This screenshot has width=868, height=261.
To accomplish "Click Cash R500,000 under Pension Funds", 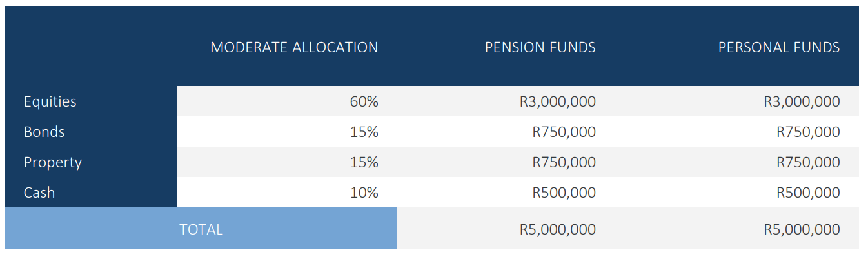I will (564, 193).
